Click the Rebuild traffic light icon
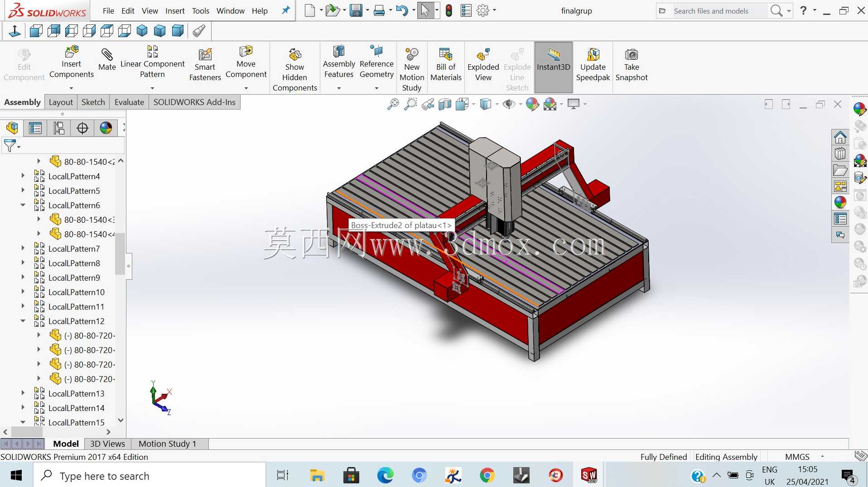The height and width of the screenshot is (487, 868). click(x=449, y=11)
